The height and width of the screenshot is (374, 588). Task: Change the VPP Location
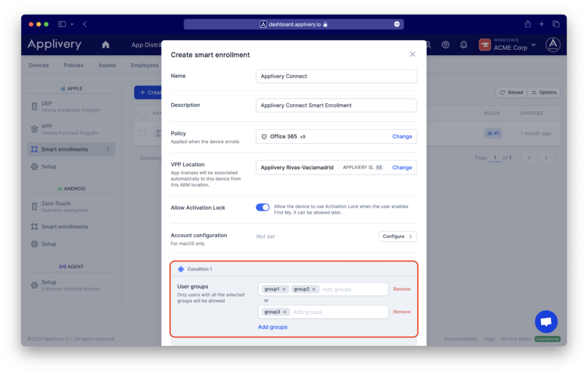402,168
